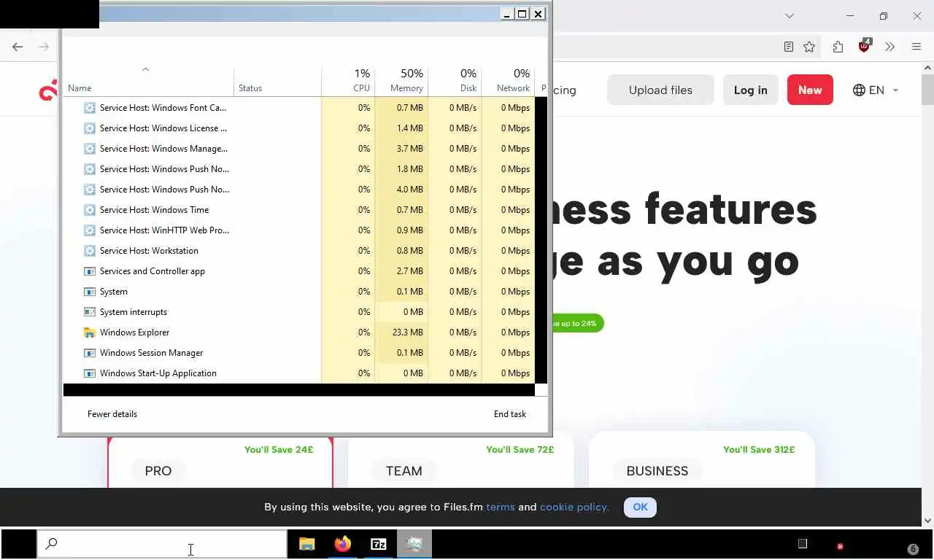Image resolution: width=934 pixels, height=560 pixels.
Task: Click the webpage scrollbar down arrow
Action: pos(928,521)
